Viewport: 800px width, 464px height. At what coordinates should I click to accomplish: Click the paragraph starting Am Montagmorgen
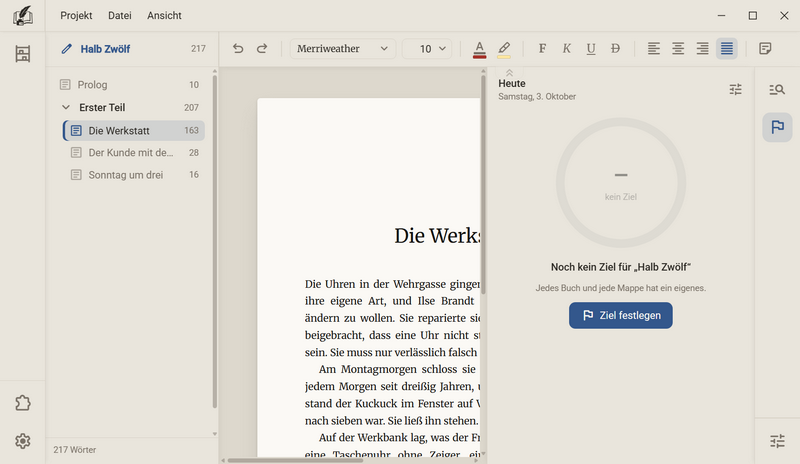[x=392, y=395]
